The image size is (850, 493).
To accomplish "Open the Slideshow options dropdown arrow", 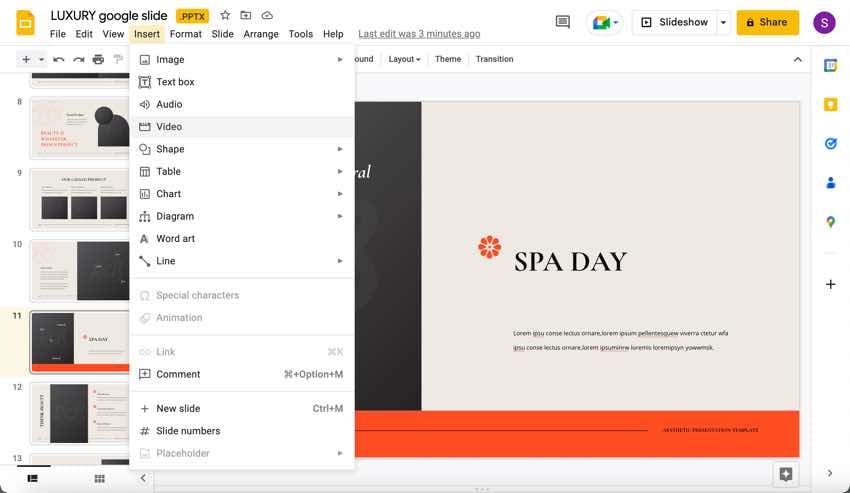I will pos(723,22).
